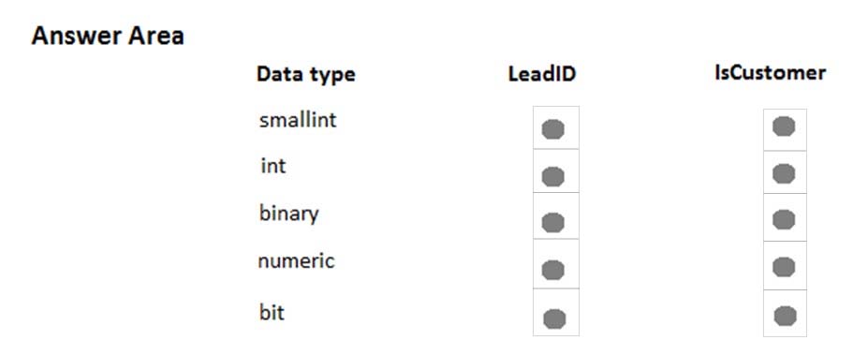Viewport: 868px width, 355px height.
Task: Select smallint for LeadID
Action: click(x=553, y=129)
